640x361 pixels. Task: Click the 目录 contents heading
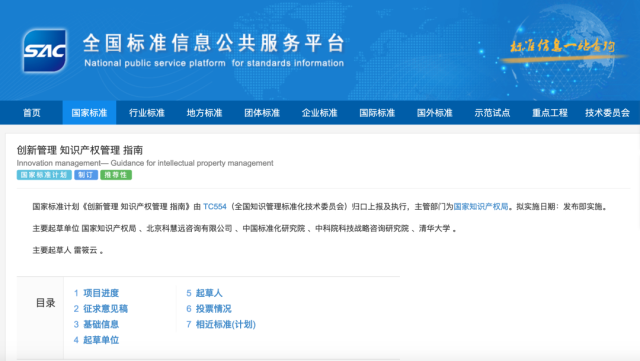point(45,303)
